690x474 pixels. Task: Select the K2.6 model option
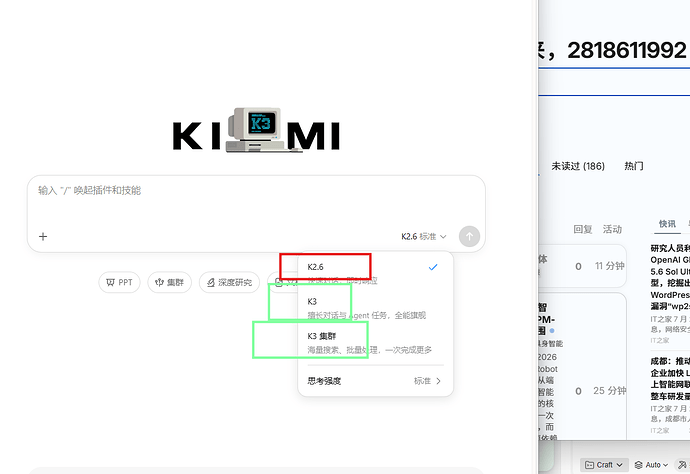[x=375, y=272]
